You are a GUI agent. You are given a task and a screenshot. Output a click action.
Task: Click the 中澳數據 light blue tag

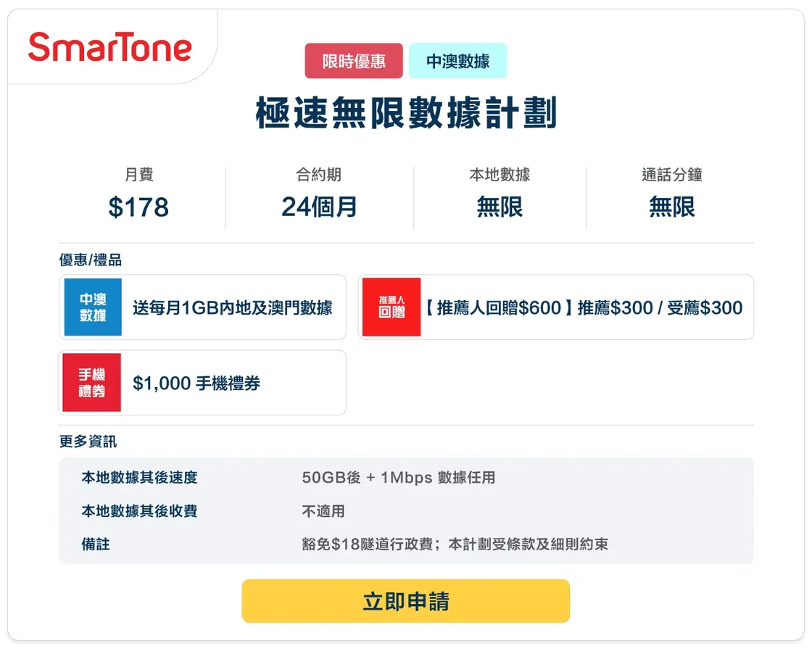[x=457, y=61]
